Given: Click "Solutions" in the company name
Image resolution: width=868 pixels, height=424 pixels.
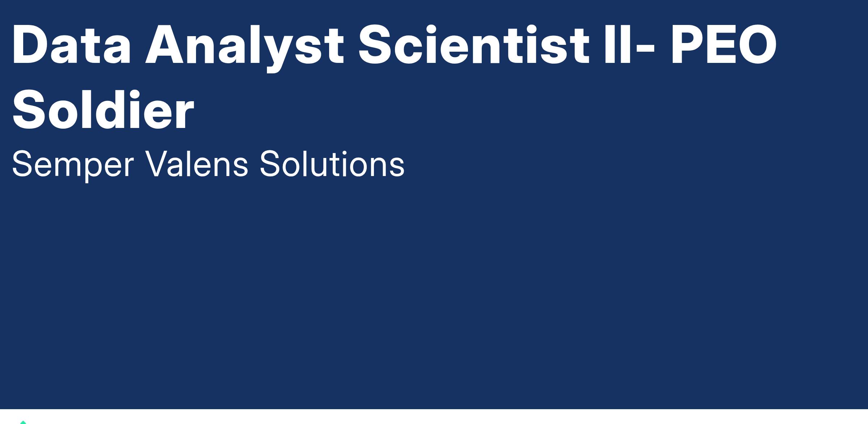Looking at the screenshot, I should click(332, 165).
